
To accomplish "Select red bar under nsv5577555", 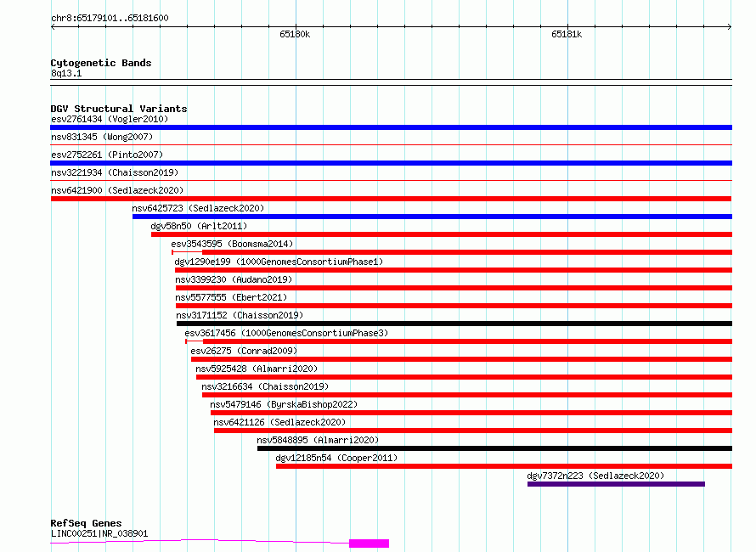I will pyautogui.click(x=454, y=306).
